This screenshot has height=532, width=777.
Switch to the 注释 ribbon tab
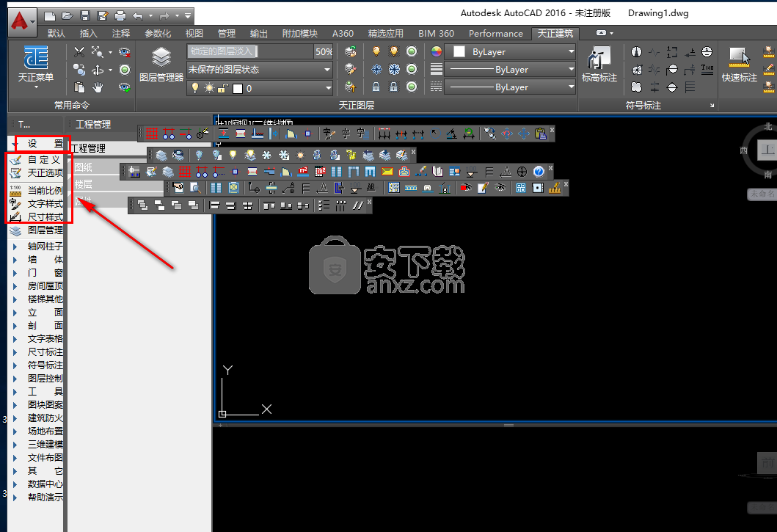[121, 34]
